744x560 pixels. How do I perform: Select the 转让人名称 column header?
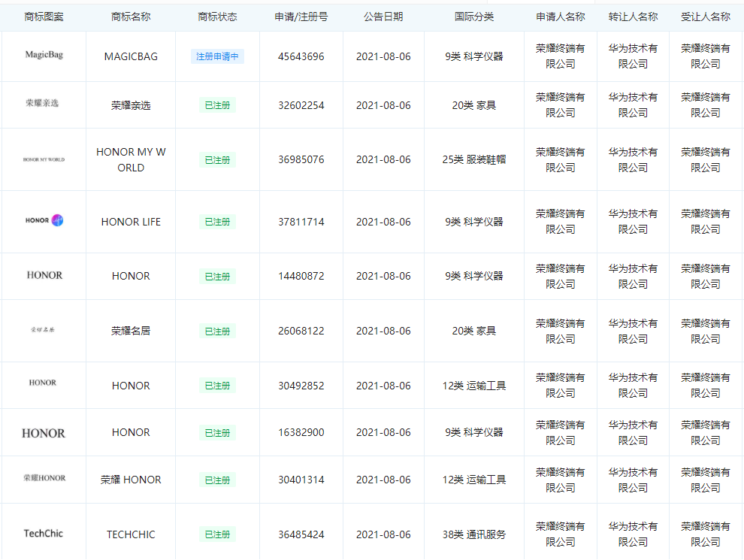[633, 17]
